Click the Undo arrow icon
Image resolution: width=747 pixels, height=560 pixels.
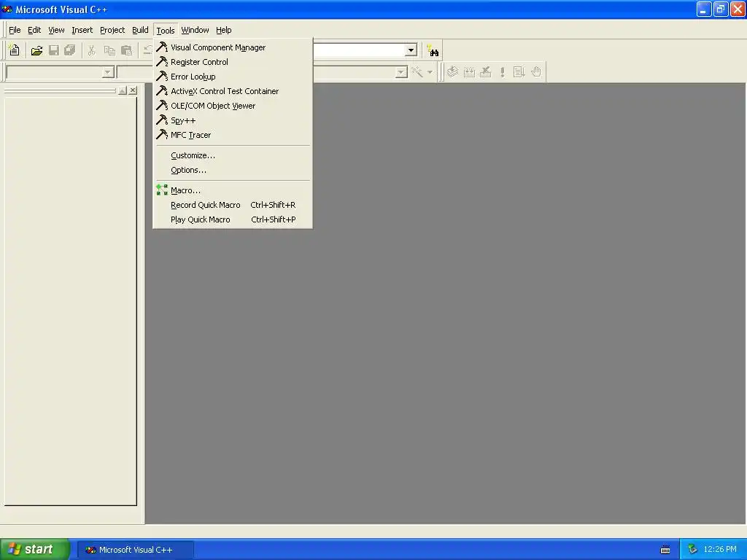pyautogui.click(x=147, y=50)
